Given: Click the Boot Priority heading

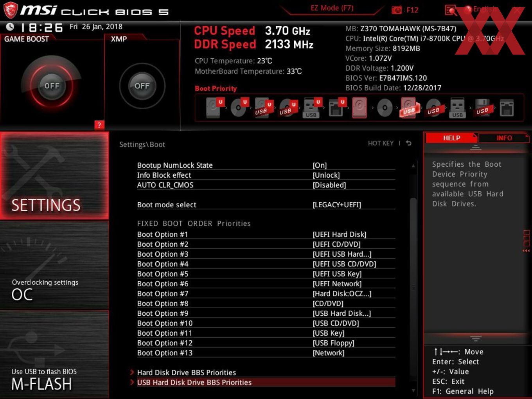Looking at the screenshot, I should pyautogui.click(x=216, y=88).
